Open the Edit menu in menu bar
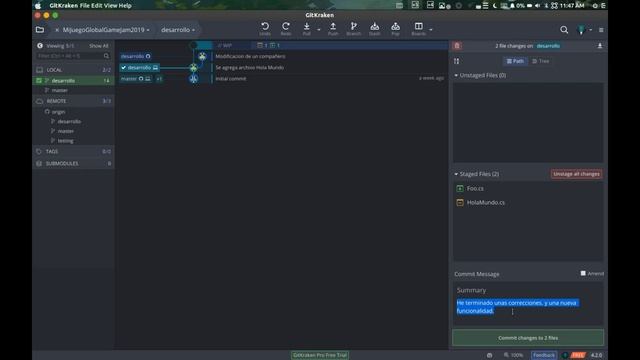 (x=97, y=6)
